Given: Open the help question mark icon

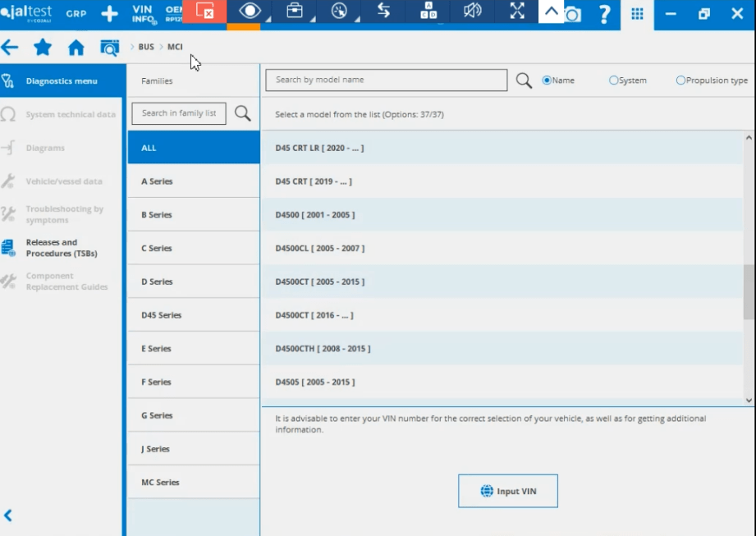Looking at the screenshot, I should coord(605,14).
